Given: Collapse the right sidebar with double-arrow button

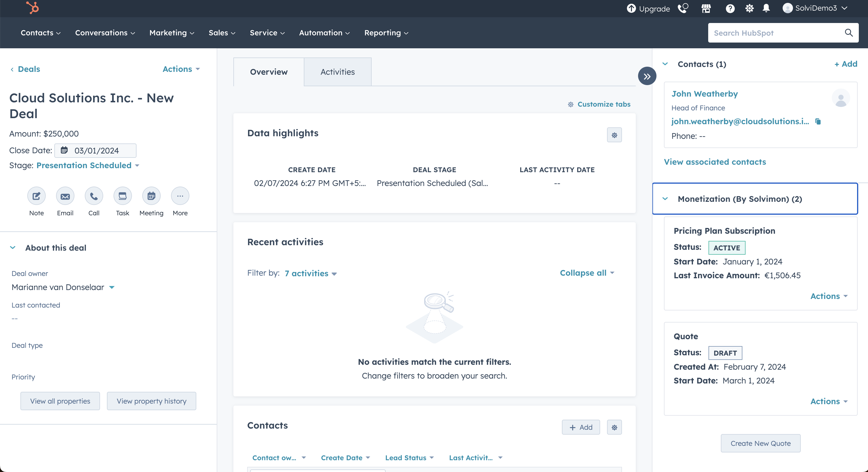Looking at the screenshot, I should tap(647, 76).
